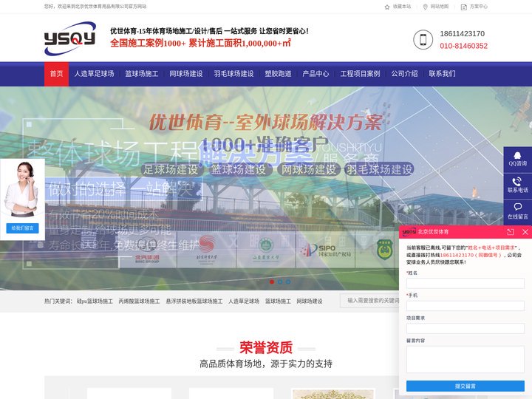Open the 工程项目案例 menu item
The image size is (532, 399).
click(360, 74)
